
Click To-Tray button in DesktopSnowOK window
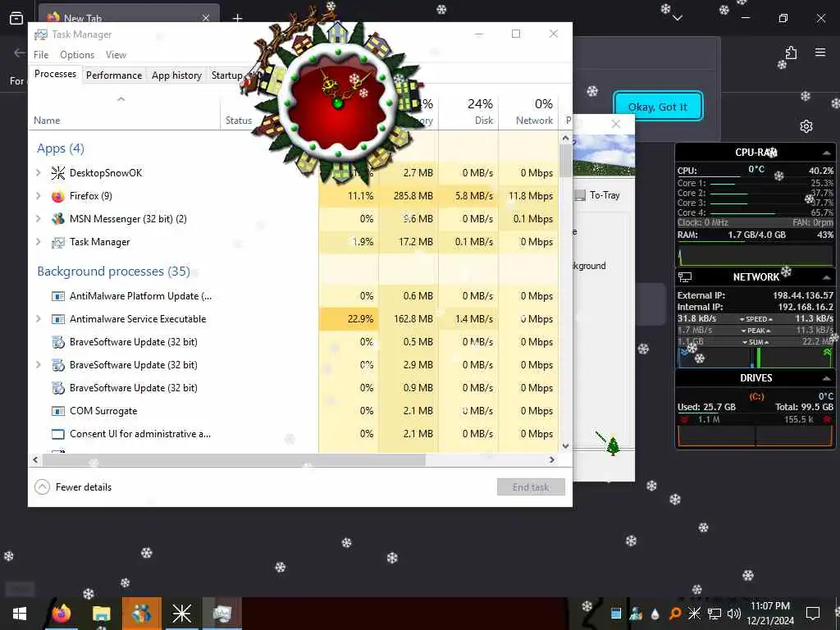click(x=598, y=195)
